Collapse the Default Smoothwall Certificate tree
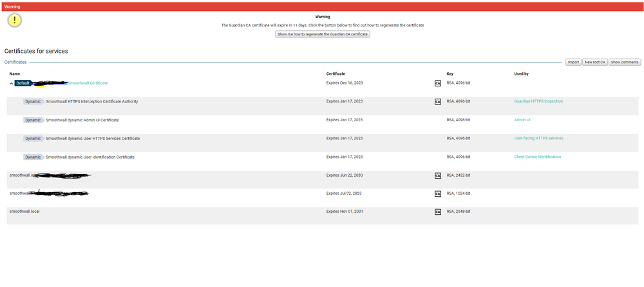Image resolution: width=644 pixels, height=287 pixels. [x=12, y=83]
